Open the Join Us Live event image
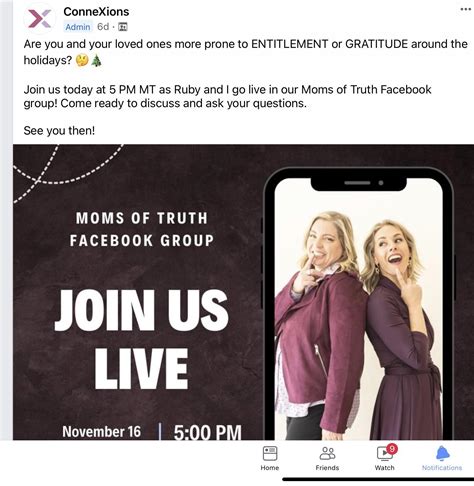This screenshot has width=474, height=486. (x=243, y=292)
